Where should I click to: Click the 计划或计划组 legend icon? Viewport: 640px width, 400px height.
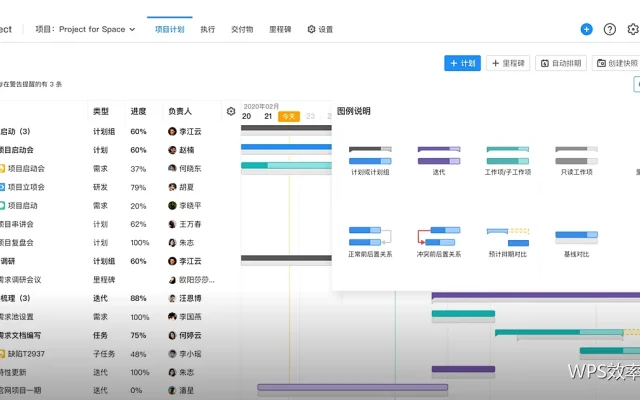pyautogui.click(x=370, y=156)
